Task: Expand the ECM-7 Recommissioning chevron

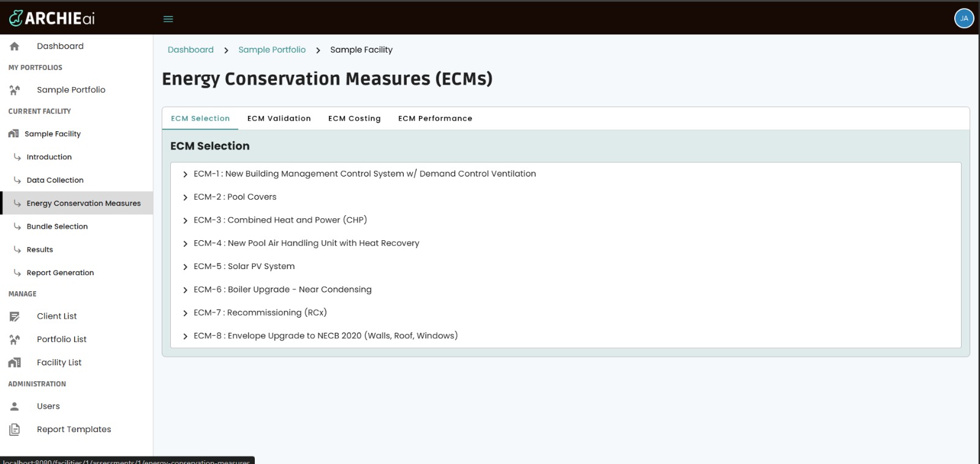Action: pyautogui.click(x=185, y=313)
